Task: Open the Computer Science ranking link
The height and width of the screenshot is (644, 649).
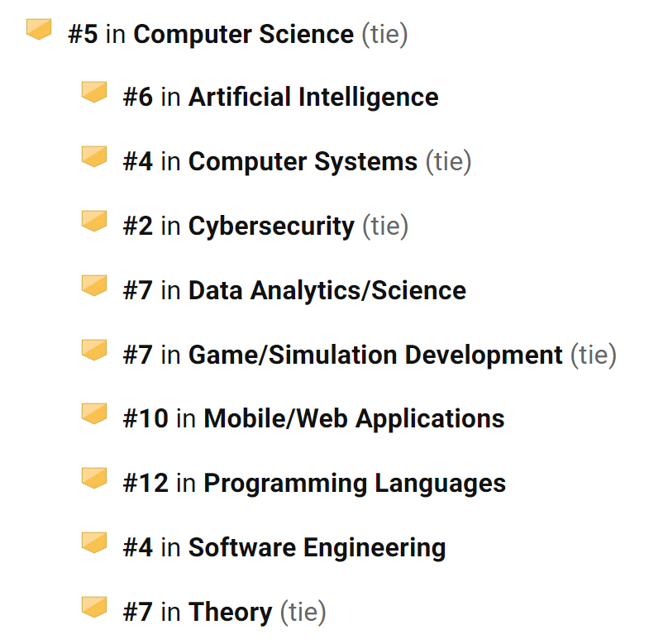Action: 243,35
